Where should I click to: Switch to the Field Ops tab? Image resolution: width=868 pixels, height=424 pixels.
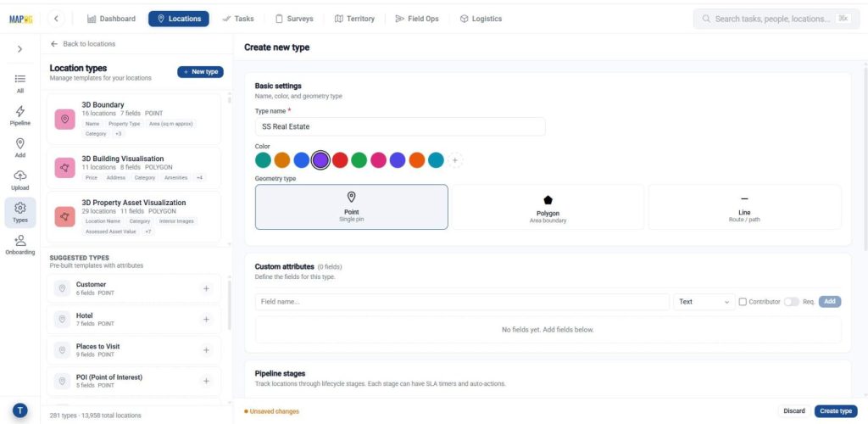(417, 19)
